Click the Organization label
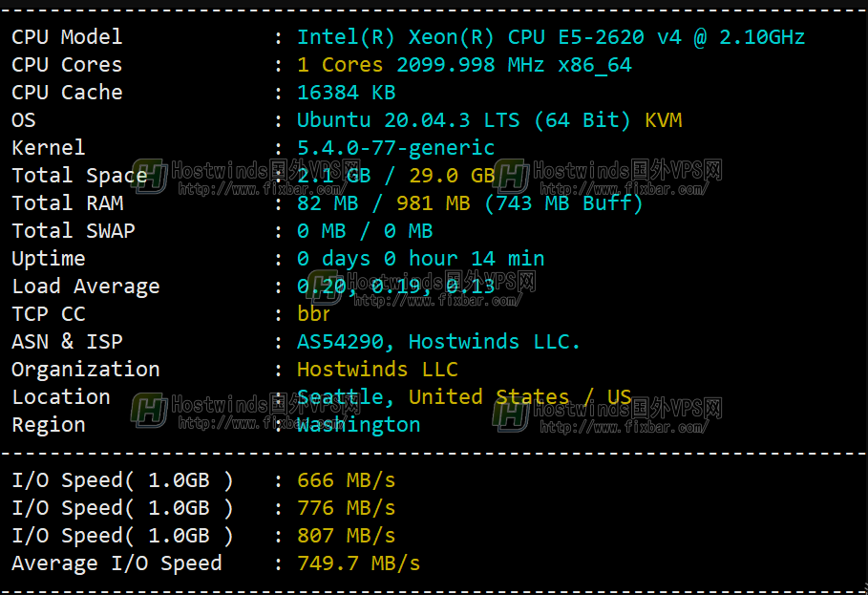868x595 pixels. click(86, 370)
